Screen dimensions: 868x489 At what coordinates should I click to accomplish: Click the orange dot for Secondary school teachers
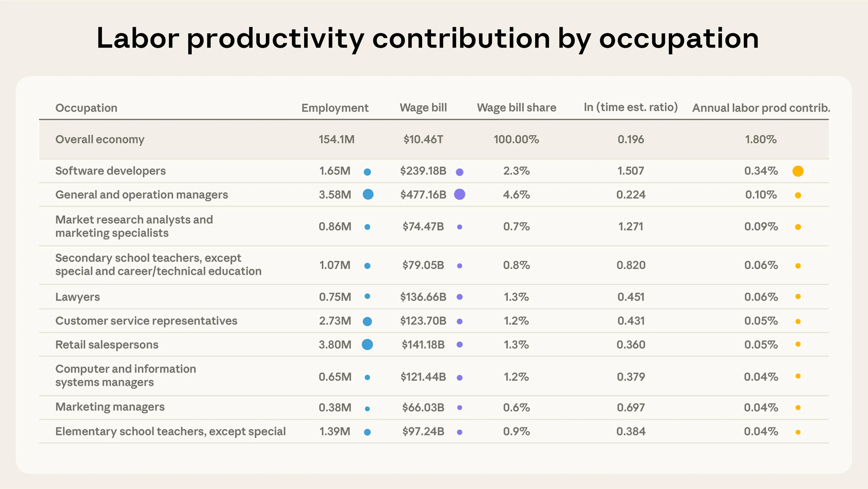tap(797, 266)
